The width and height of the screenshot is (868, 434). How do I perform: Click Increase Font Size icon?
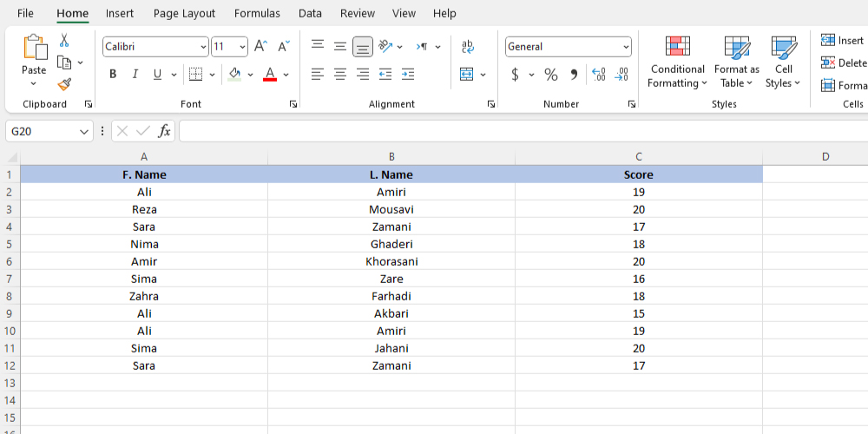(260, 47)
